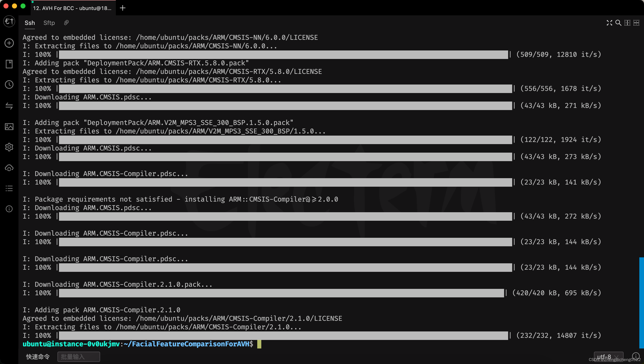
Task: Click the new connection plus circle icon
Action: (x=9, y=43)
